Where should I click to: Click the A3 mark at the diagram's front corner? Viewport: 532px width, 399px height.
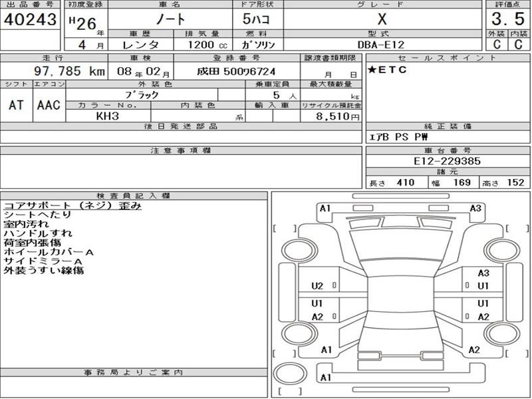coord(475,208)
